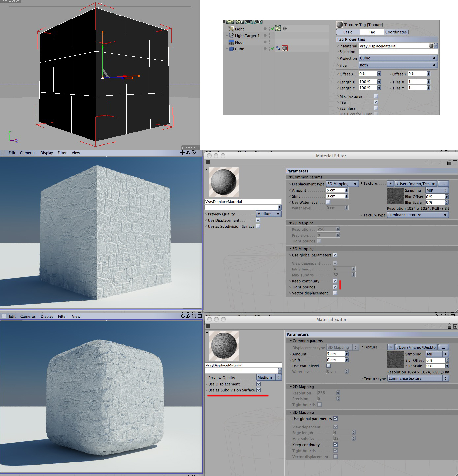Click Amount stepper in upper Material Editor
This screenshot has height=476, width=458.
346,190
